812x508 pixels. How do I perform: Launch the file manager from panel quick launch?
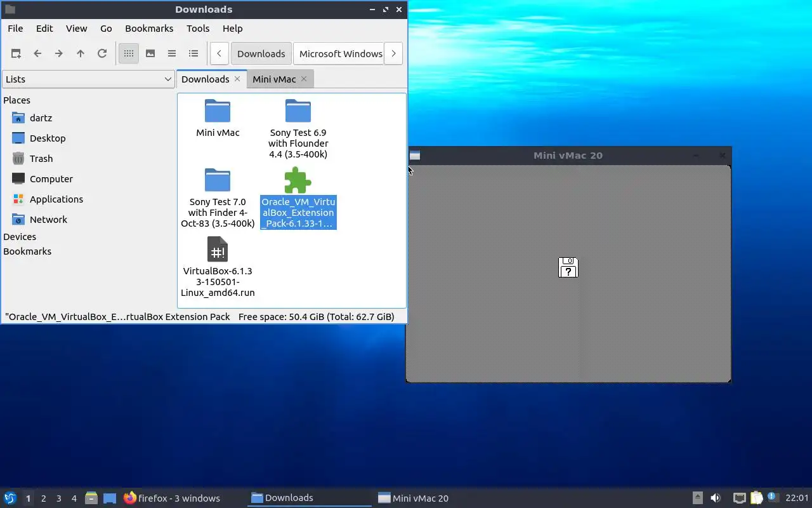point(91,498)
